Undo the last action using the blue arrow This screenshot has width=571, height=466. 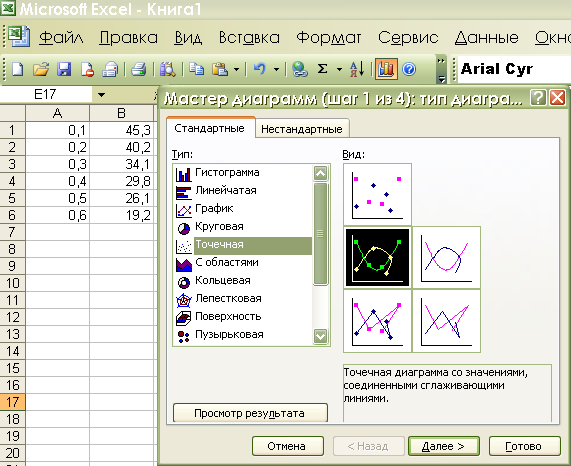point(260,69)
